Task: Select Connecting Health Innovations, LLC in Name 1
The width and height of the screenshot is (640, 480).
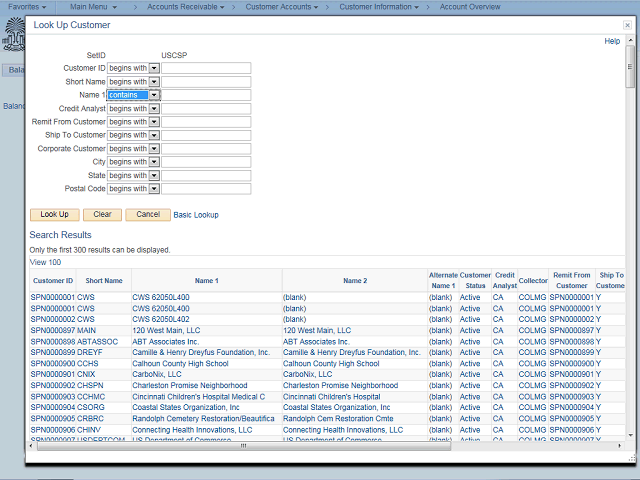Action: pos(192,430)
